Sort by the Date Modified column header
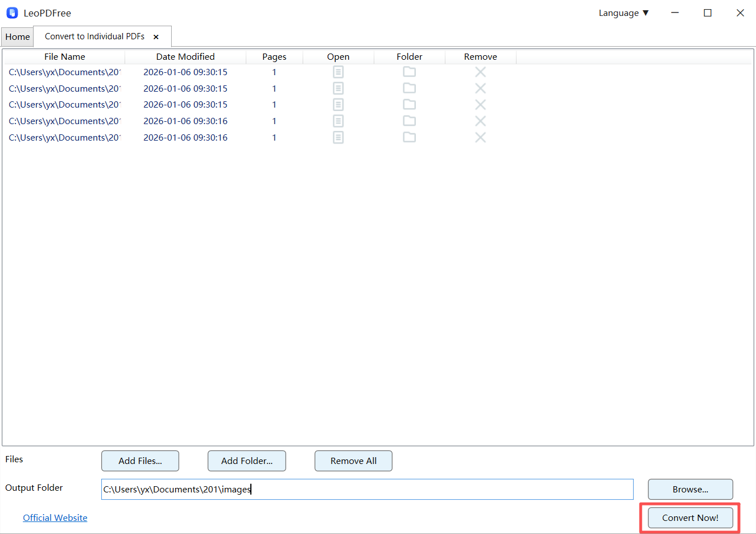This screenshot has height=534, width=756. [185, 57]
